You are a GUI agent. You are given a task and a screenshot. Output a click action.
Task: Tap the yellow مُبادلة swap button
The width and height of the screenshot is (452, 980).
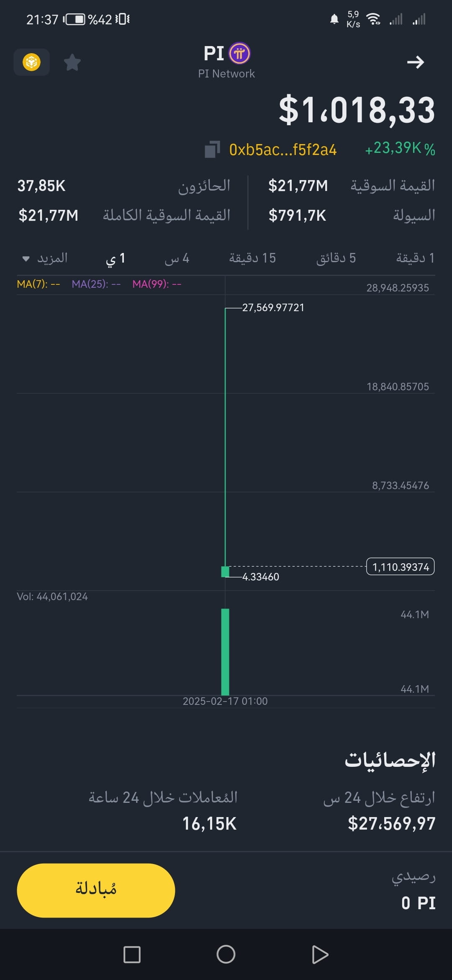[96, 890]
